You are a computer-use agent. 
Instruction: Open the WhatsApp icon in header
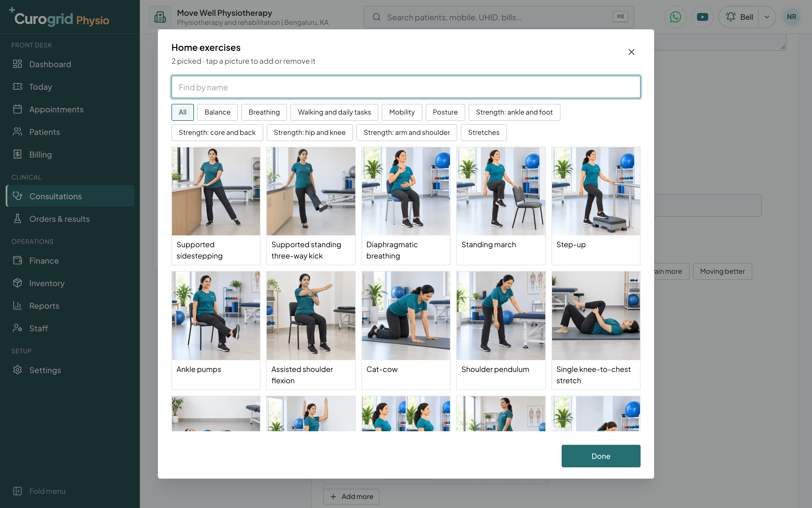coord(675,17)
